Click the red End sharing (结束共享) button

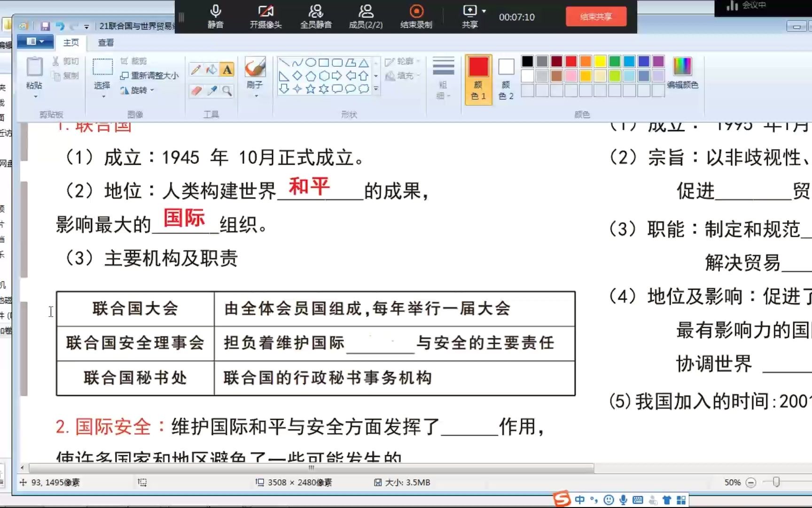(x=596, y=17)
